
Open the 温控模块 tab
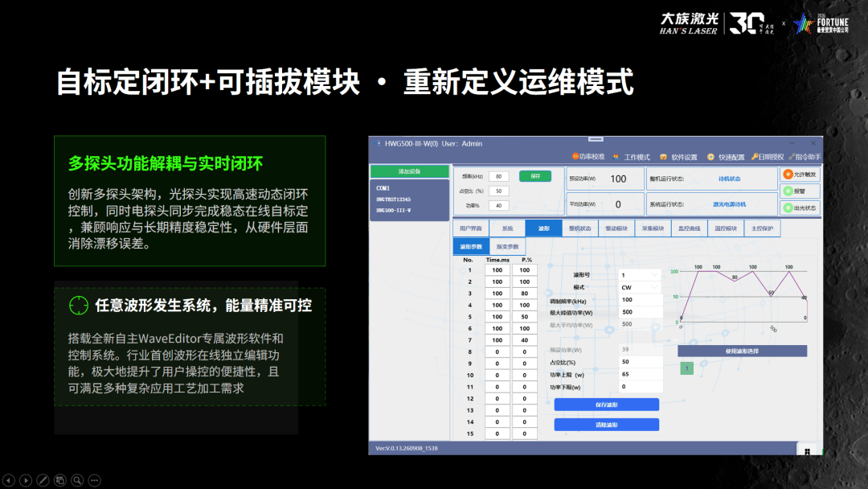click(725, 228)
